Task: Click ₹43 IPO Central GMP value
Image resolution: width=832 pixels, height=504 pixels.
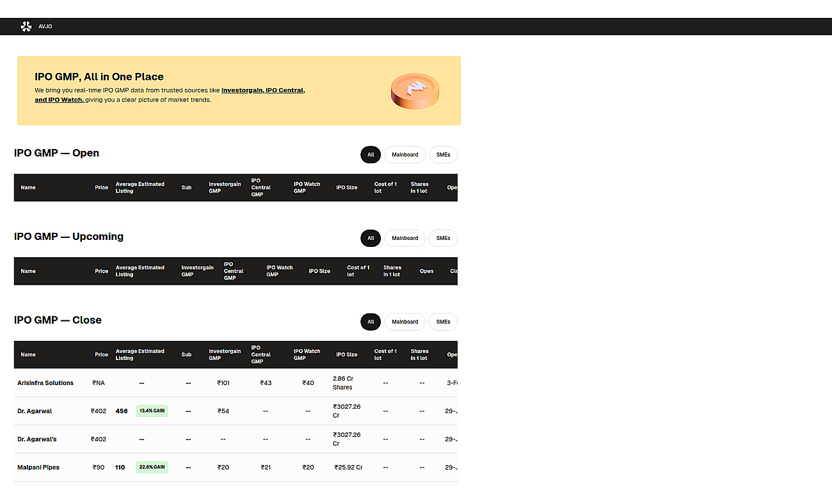Action: pos(266,383)
